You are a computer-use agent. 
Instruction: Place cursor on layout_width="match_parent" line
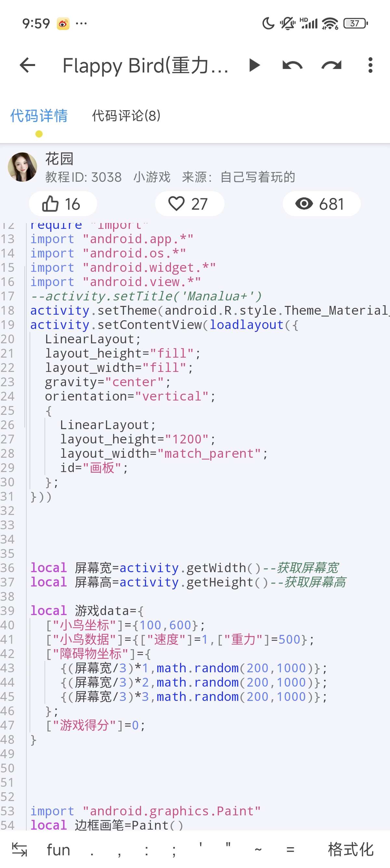(164, 454)
